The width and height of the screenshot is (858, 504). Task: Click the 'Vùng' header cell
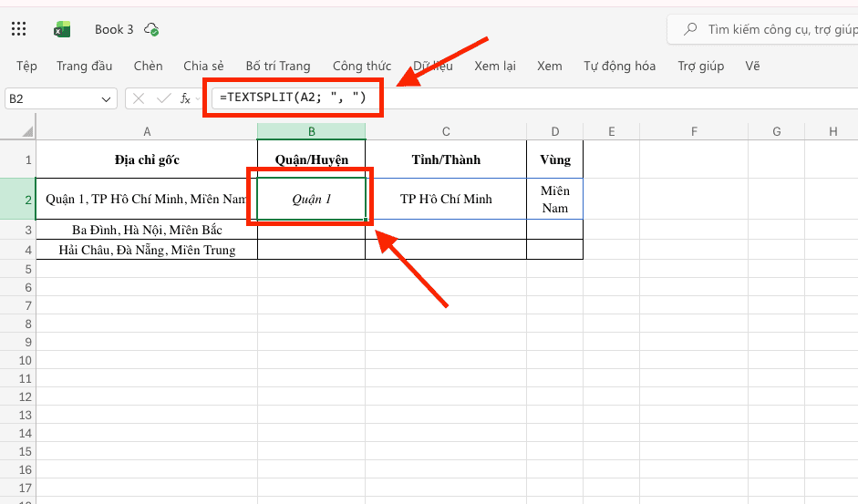(555, 159)
